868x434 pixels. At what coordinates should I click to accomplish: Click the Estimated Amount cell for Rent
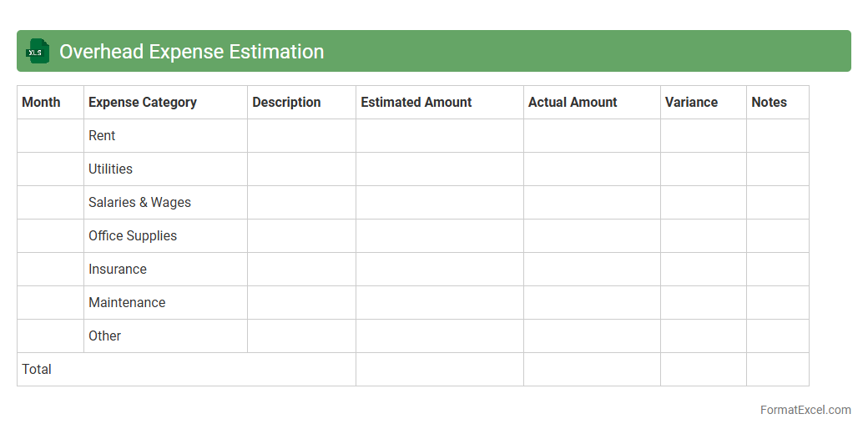(439, 135)
